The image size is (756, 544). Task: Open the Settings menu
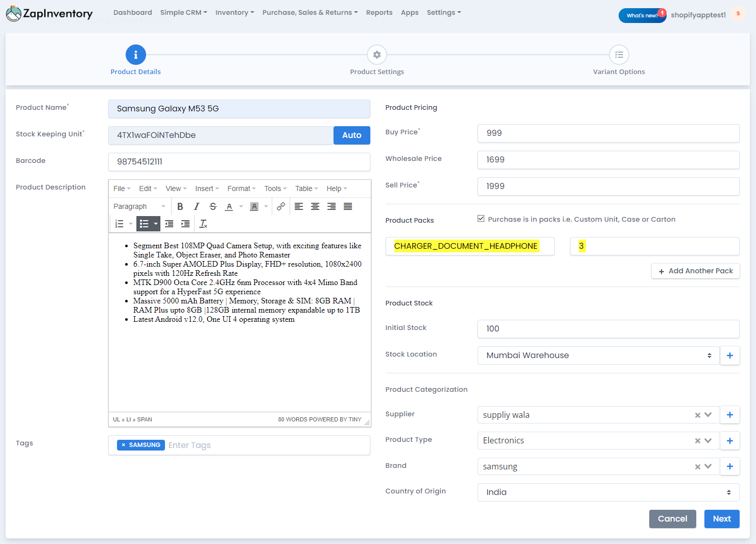[x=444, y=12]
